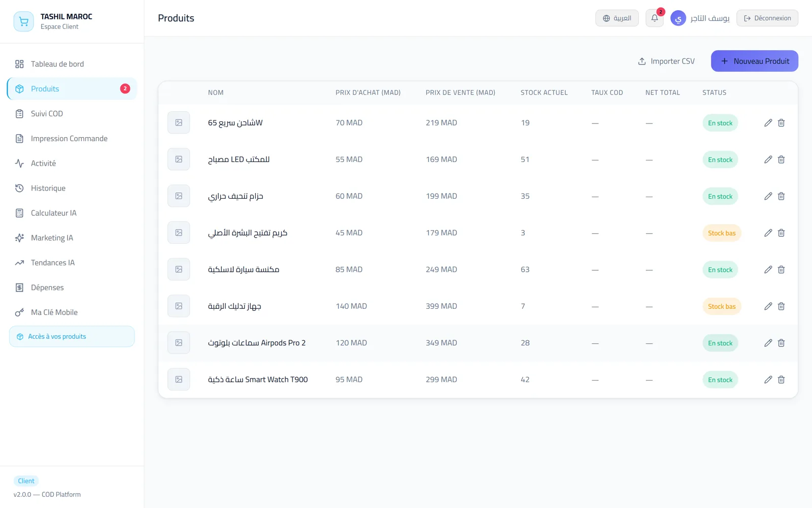Screen dimensions: 812x508
Task: Click the TASHIL MAROC cart logo
Action: [x=24, y=21]
